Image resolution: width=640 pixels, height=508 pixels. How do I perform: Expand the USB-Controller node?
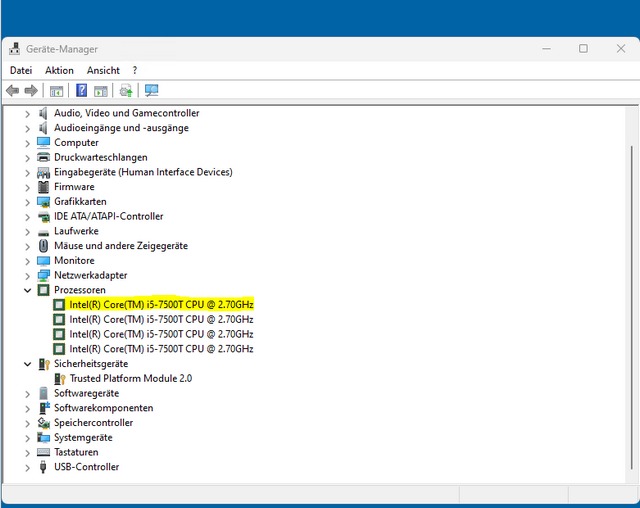(27, 468)
